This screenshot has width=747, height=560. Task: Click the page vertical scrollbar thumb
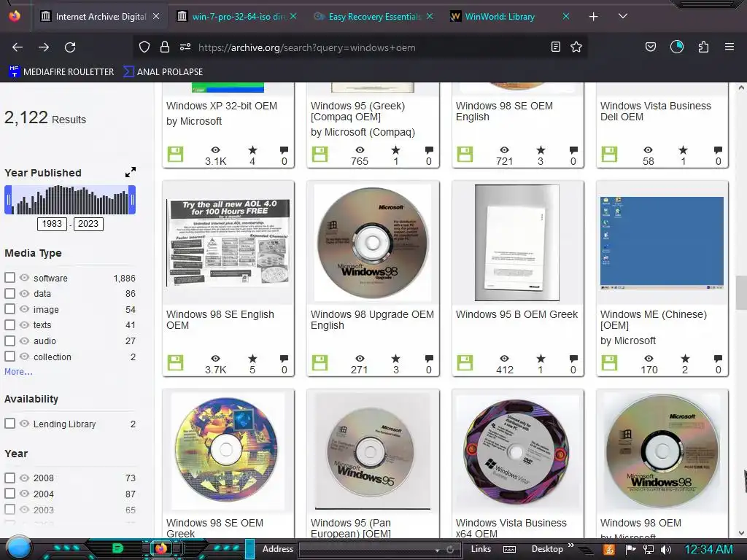741,292
